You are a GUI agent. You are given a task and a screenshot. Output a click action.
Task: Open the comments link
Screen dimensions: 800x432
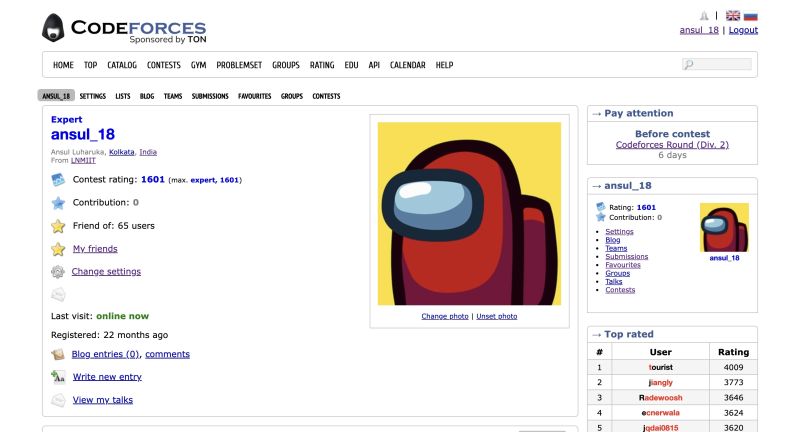[167, 354]
